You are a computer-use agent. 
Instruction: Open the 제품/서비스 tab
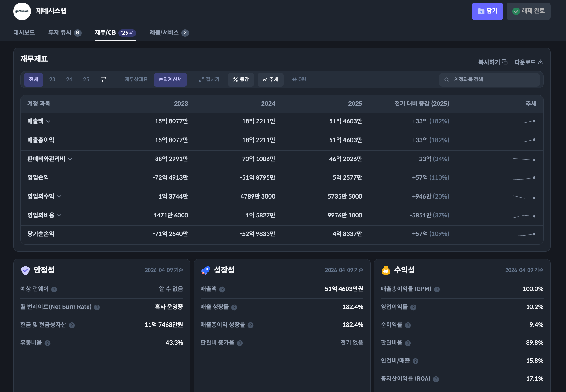pos(169,33)
